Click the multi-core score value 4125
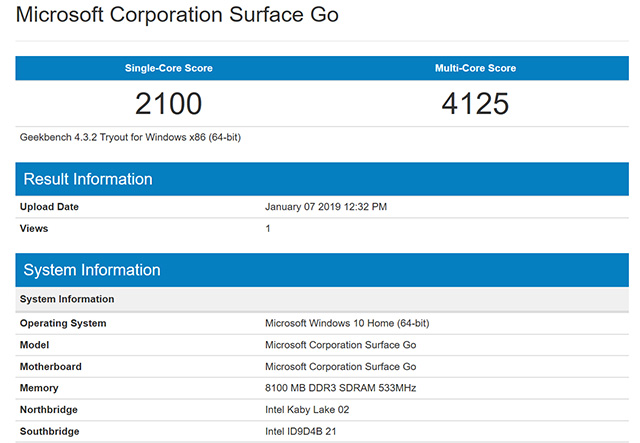This screenshot has height=443, width=640. click(x=476, y=104)
